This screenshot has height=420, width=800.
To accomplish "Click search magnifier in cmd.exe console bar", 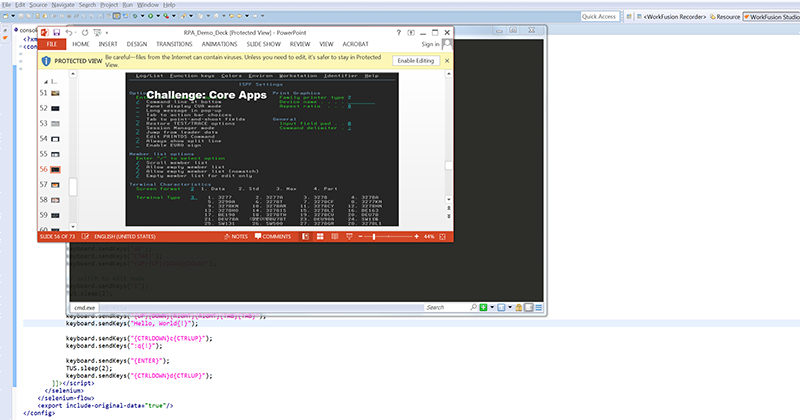I will [x=473, y=307].
